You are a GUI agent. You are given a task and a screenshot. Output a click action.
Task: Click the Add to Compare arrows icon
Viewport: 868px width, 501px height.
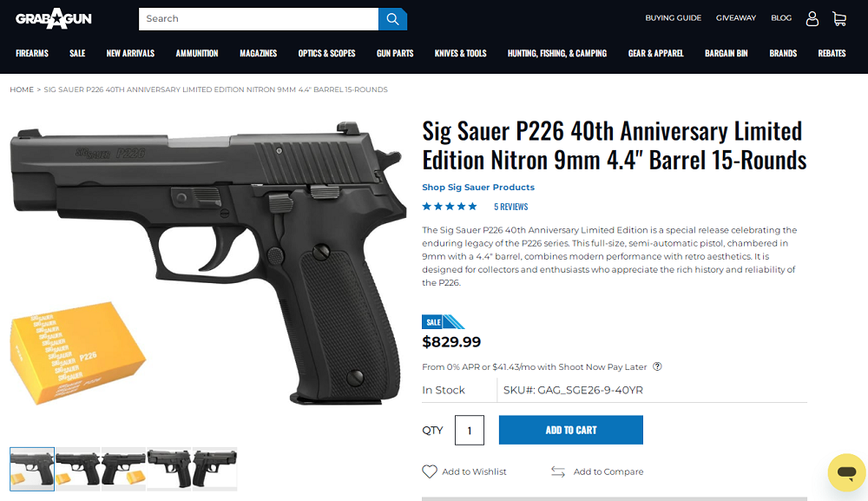pyautogui.click(x=558, y=471)
